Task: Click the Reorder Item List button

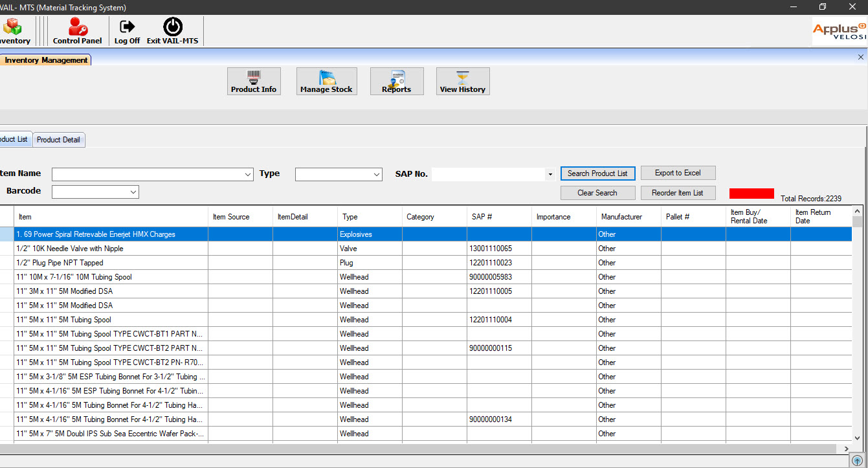Action: pos(678,193)
